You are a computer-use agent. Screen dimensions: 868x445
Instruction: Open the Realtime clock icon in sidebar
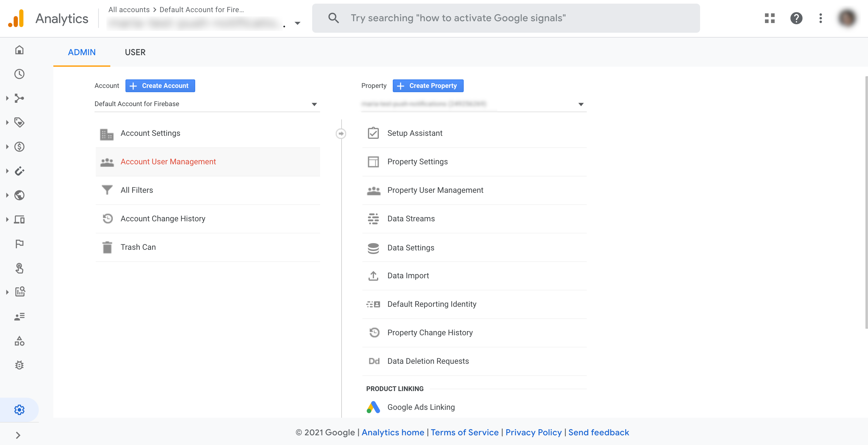[x=19, y=74]
